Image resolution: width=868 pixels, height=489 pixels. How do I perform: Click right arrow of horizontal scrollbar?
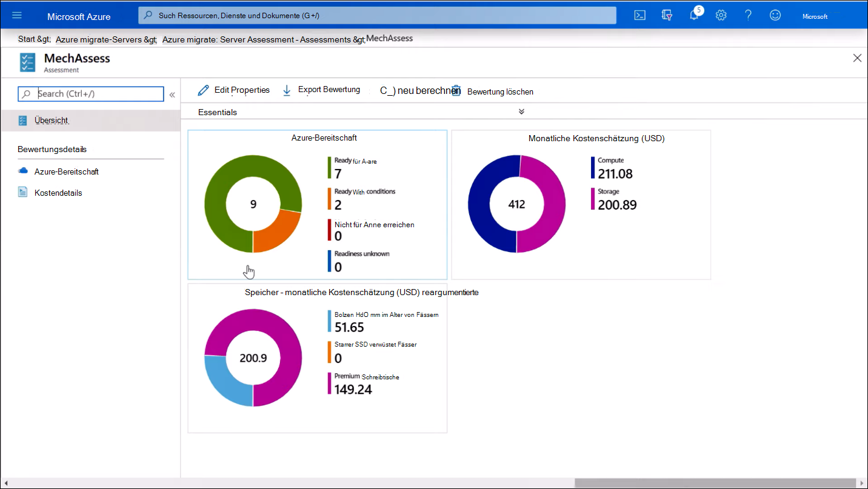(861, 483)
